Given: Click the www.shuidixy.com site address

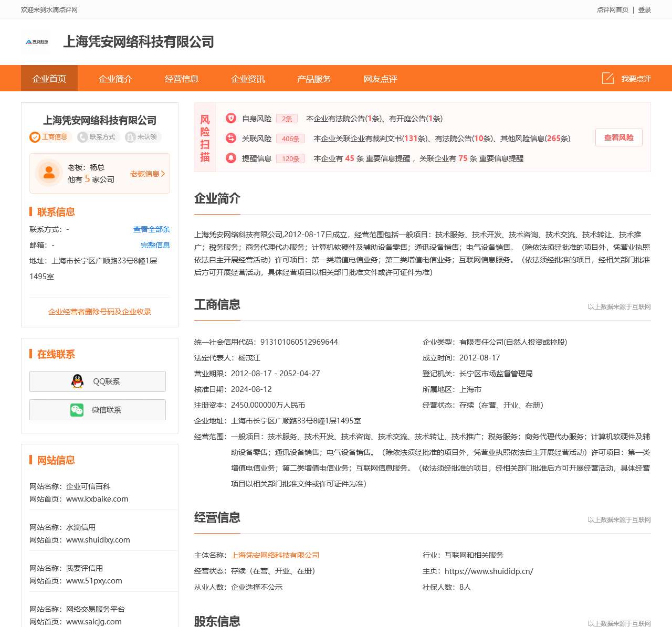Looking at the screenshot, I should click(98, 540).
